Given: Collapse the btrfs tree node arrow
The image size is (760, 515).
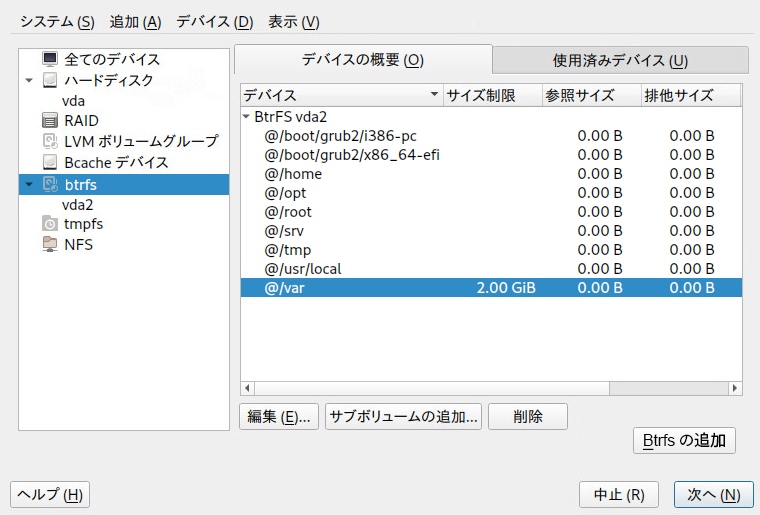Looking at the screenshot, I should point(29,184).
